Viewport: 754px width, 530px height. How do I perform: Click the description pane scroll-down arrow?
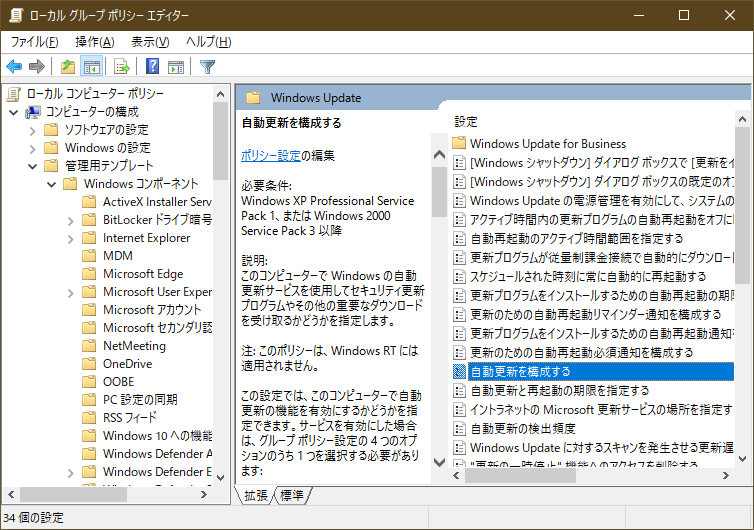click(x=439, y=463)
